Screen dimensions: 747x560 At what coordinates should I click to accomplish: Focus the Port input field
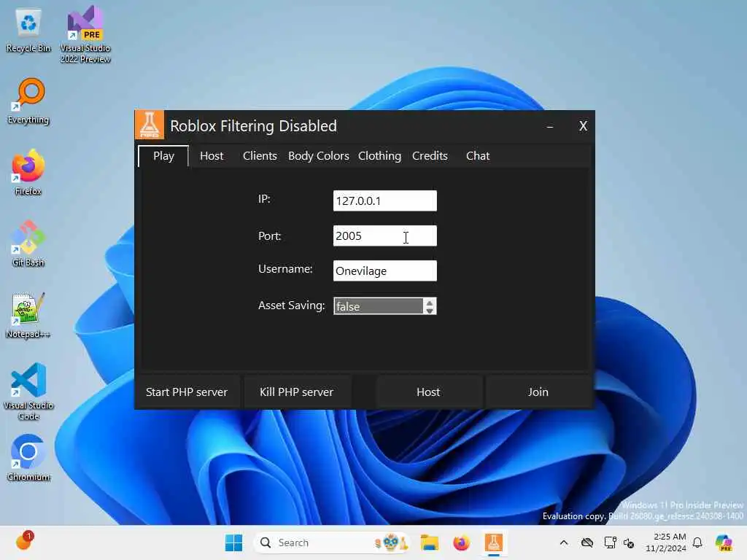tap(384, 236)
